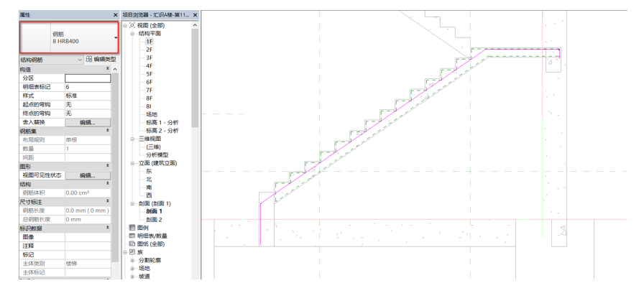Open the 钢筋 8 HRB400 type selector dropdown
The height and width of the screenshot is (301, 644).
point(115,38)
